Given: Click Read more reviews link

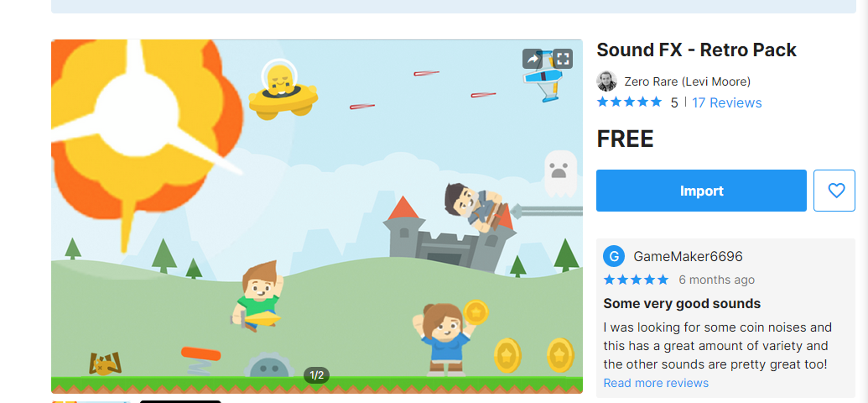Looking at the screenshot, I should coord(656,383).
